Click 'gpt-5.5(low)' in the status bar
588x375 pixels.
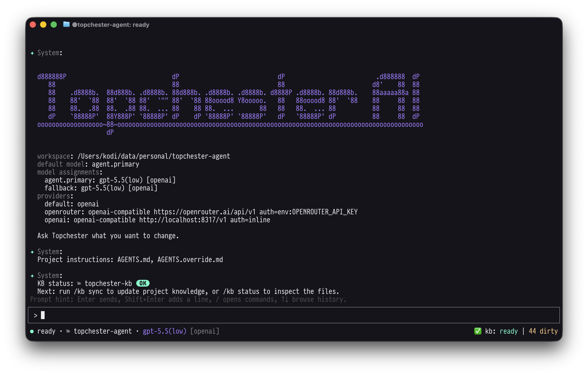(165, 331)
